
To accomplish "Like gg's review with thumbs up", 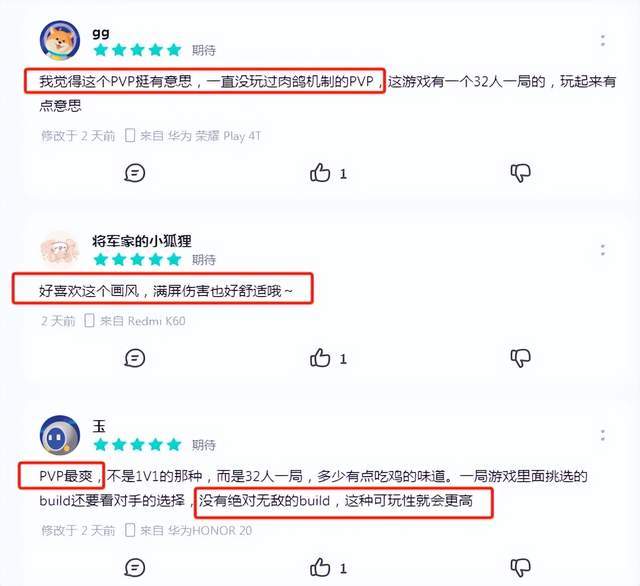I will [320, 173].
